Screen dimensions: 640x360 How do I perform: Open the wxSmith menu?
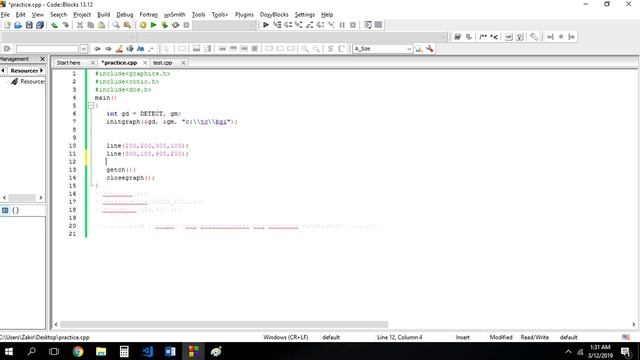[x=174, y=15]
